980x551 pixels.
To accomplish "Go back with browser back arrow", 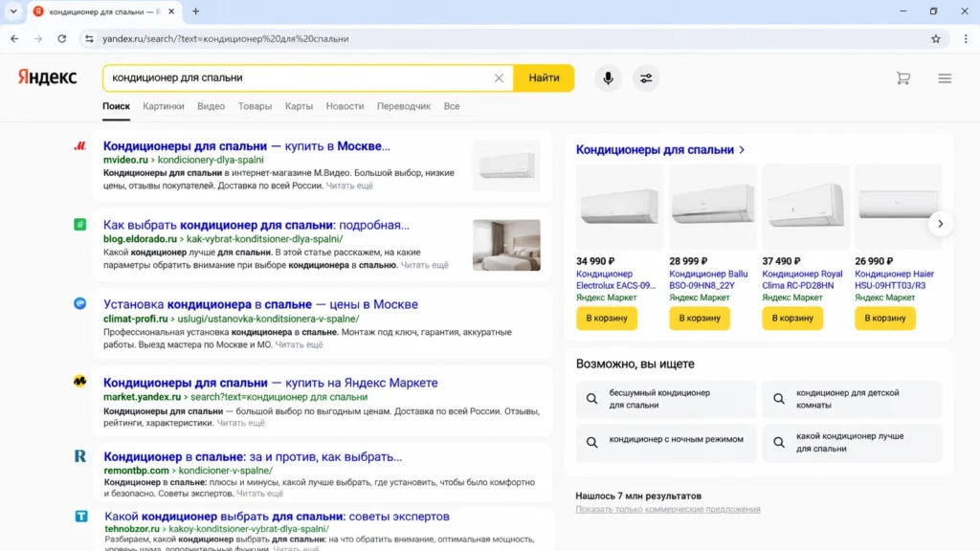I will (14, 38).
